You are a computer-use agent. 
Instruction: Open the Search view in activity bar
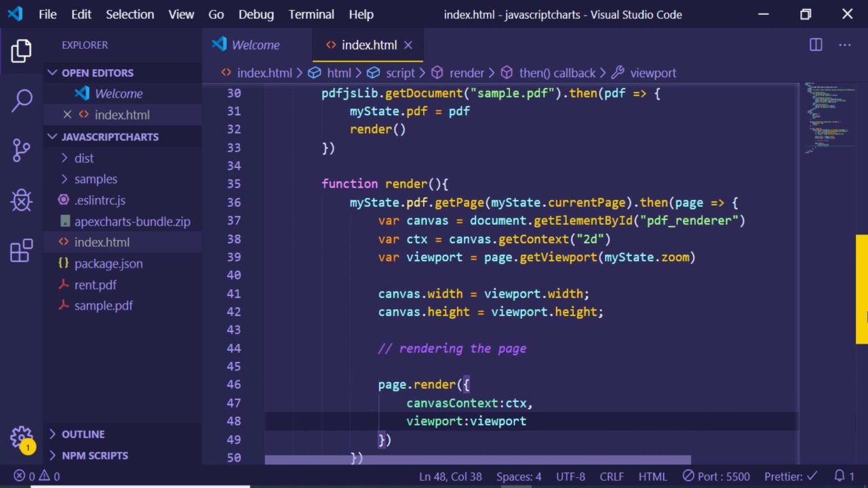[x=22, y=100]
